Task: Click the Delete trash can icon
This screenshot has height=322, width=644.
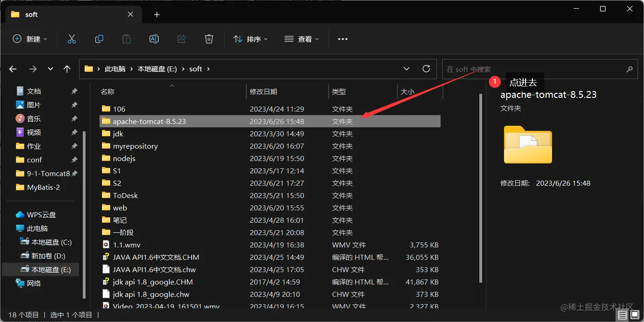Action: coord(209,39)
